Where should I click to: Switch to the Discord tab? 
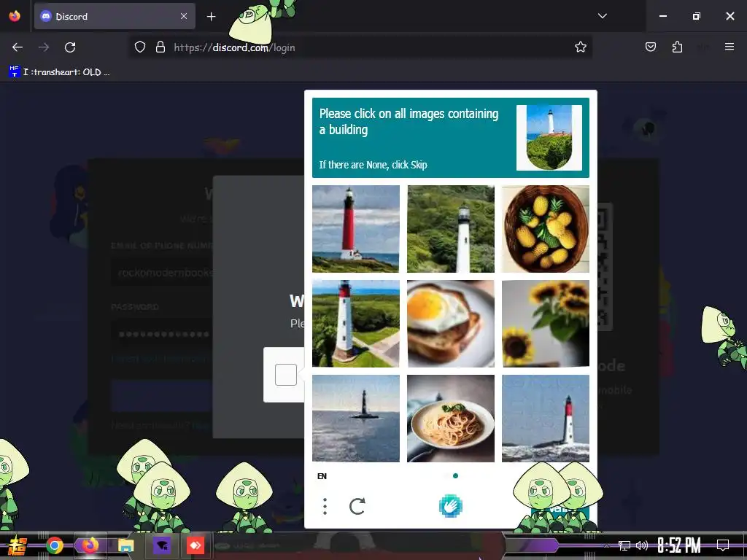pyautogui.click(x=115, y=16)
